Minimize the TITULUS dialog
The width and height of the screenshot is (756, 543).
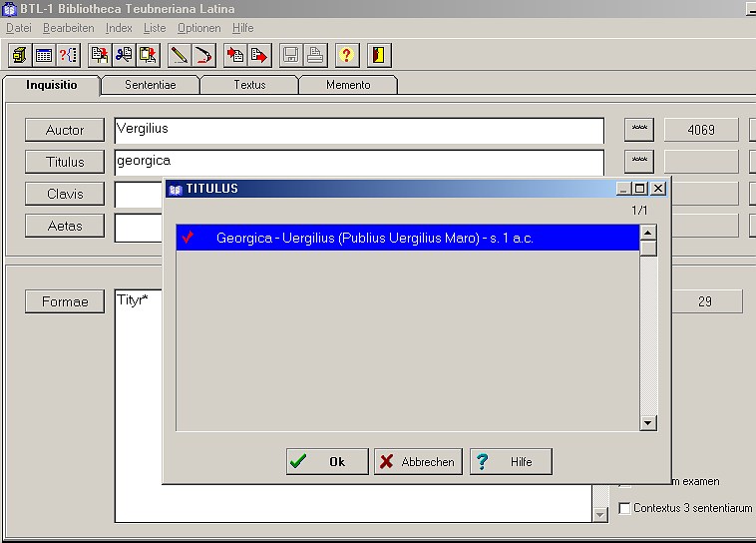tap(623, 189)
